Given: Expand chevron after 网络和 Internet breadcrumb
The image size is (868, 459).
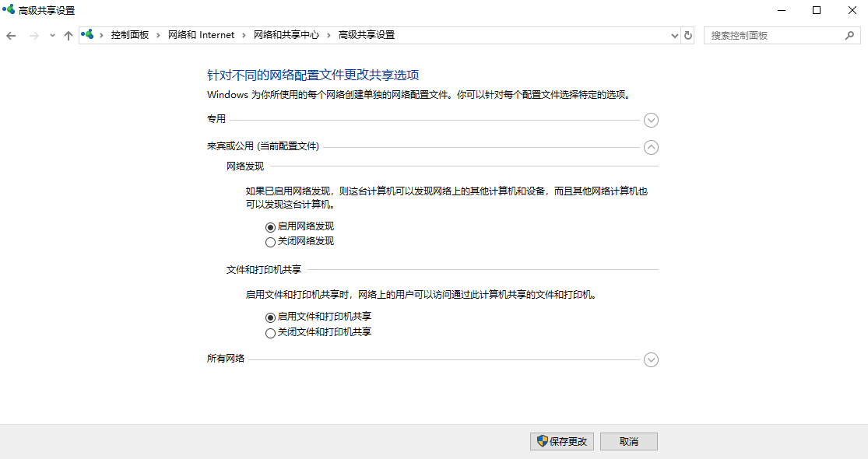Looking at the screenshot, I should 244,35.
